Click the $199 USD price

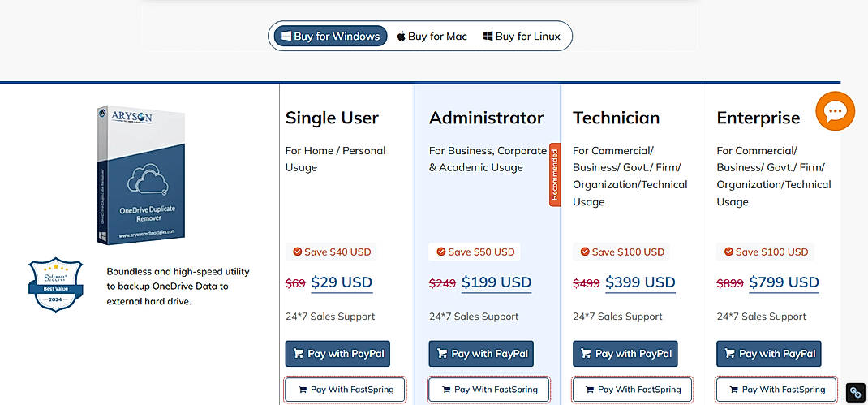click(496, 282)
